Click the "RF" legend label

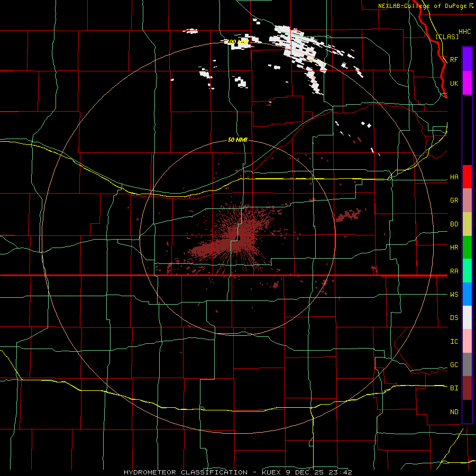coord(454,59)
